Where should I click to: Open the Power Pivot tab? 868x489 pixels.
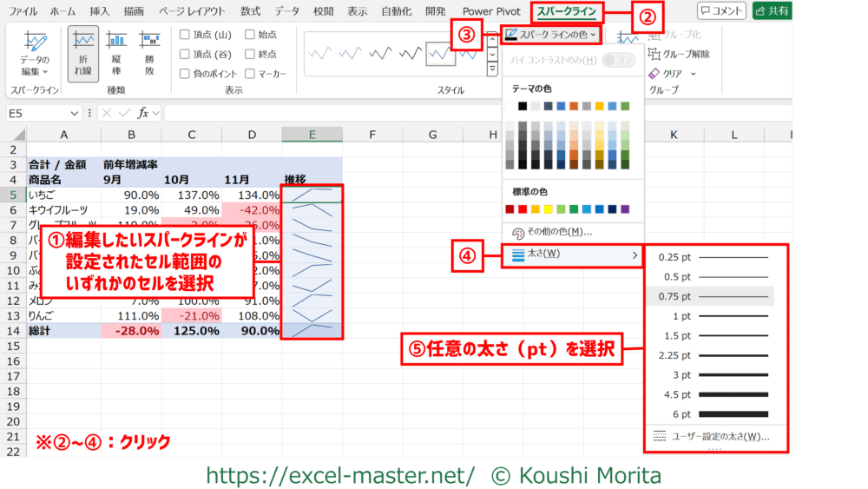[491, 11]
